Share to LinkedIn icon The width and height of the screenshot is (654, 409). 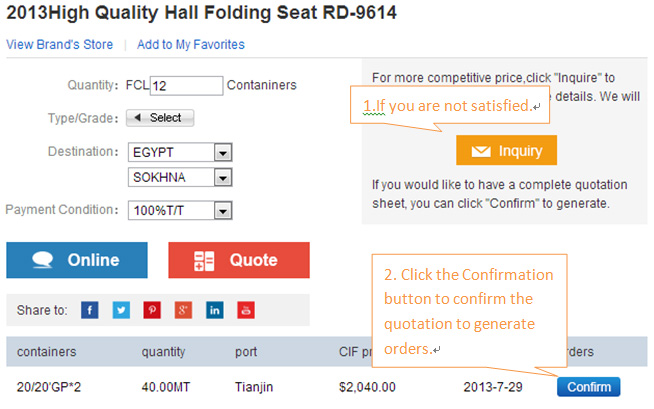pyautogui.click(x=215, y=310)
